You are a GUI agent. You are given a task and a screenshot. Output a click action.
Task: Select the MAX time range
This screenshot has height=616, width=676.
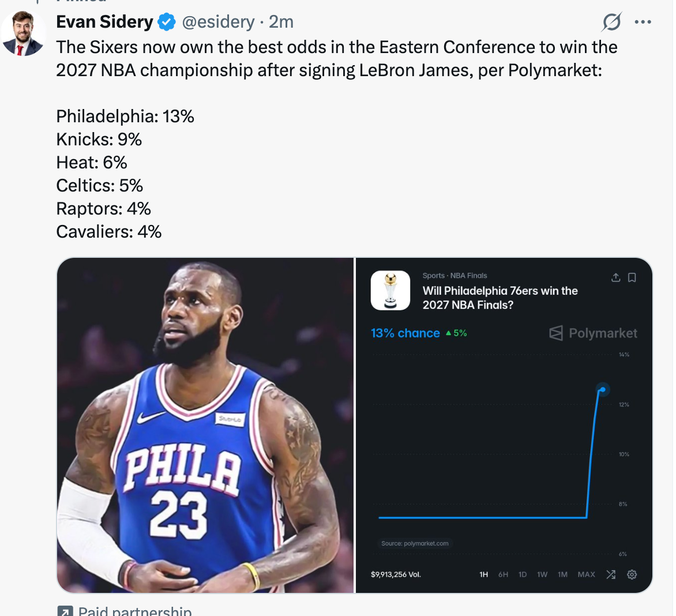(x=587, y=574)
